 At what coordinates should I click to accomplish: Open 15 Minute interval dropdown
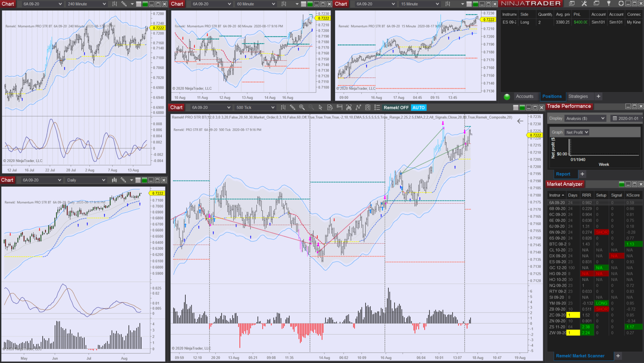[x=420, y=4]
